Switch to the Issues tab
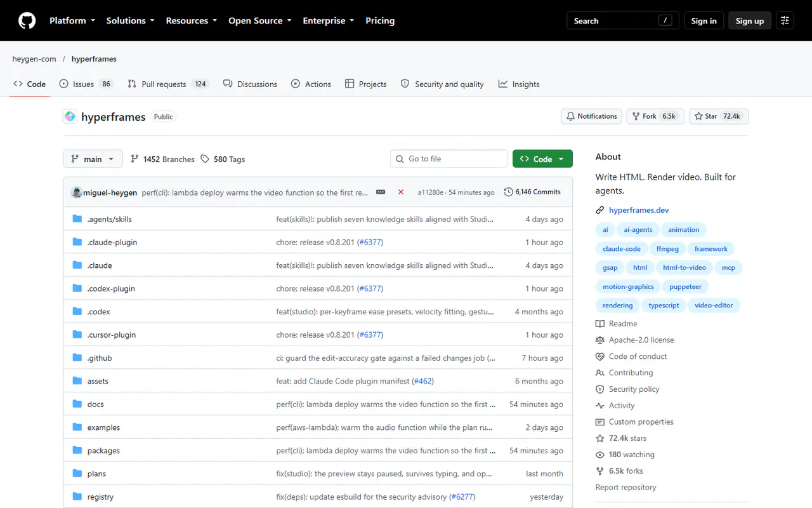This screenshot has width=812, height=508. (x=86, y=84)
